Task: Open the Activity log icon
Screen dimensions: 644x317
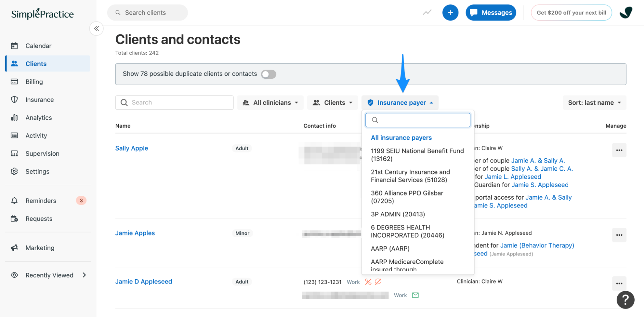Action: point(14,135)
